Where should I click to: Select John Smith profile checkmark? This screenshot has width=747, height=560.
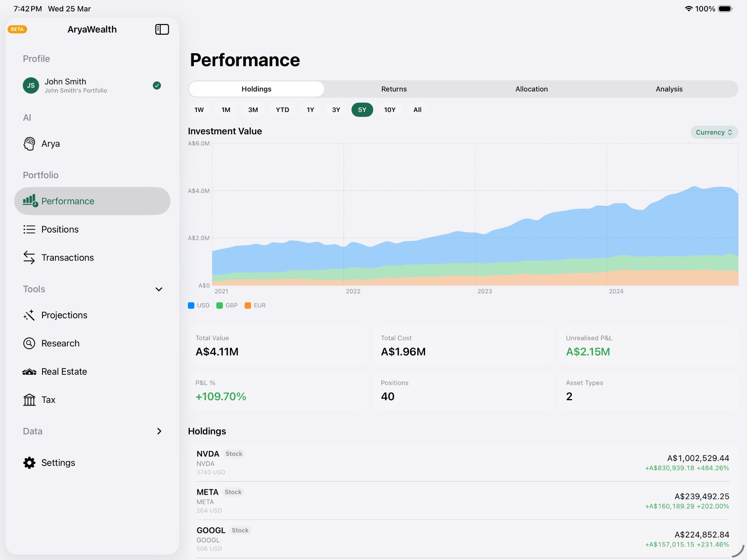pyautogui.click(x=157, y=85)
